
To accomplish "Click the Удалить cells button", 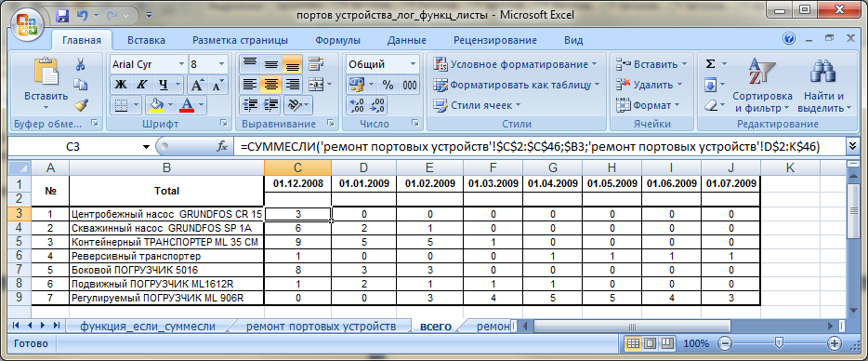I will pos(649,85).
